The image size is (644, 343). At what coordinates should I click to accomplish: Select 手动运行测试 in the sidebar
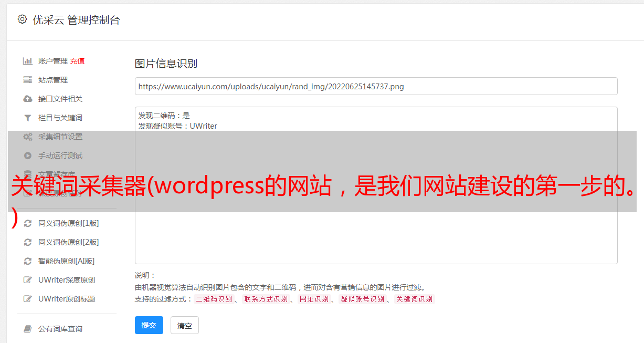(x=60, y=155)
